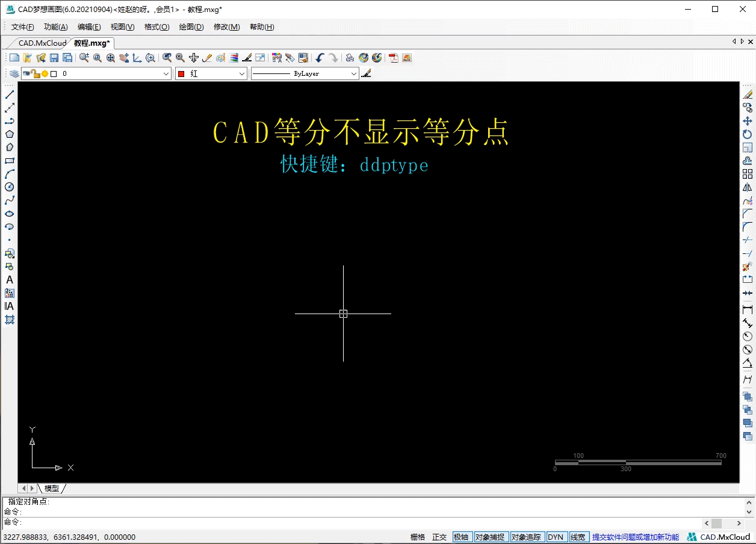Click the Undo arrow icon
756x544 pixels.
319,57
